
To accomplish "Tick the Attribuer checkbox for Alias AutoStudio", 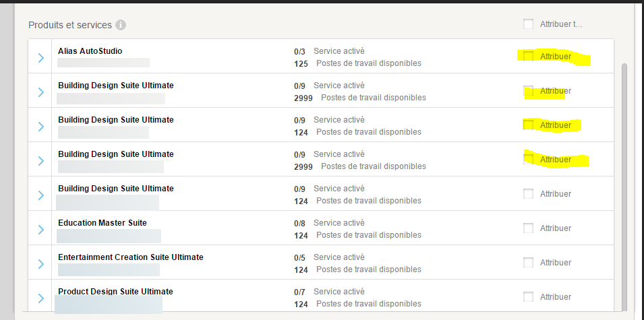I will click(529, 56).
